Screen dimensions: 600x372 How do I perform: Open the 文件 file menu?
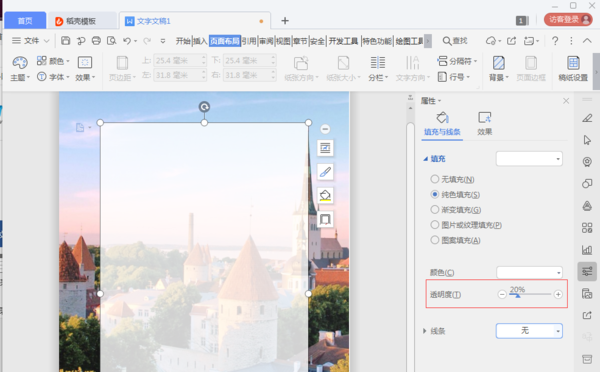pos(31,41)
